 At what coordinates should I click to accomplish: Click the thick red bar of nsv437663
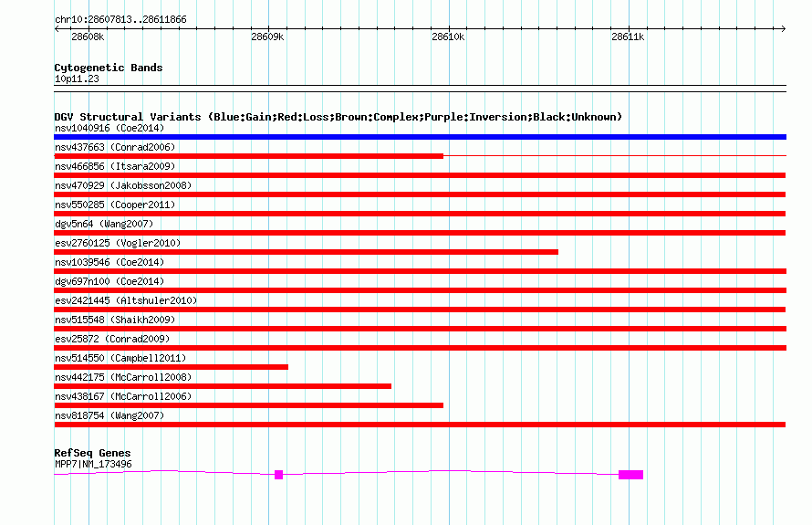coord(248,156)
